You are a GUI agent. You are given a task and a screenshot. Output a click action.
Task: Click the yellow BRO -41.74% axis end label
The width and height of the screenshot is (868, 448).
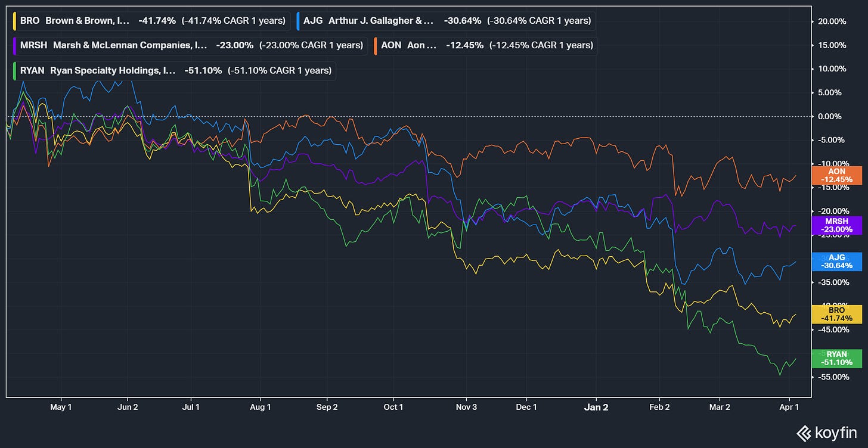[x=837, y=315]
